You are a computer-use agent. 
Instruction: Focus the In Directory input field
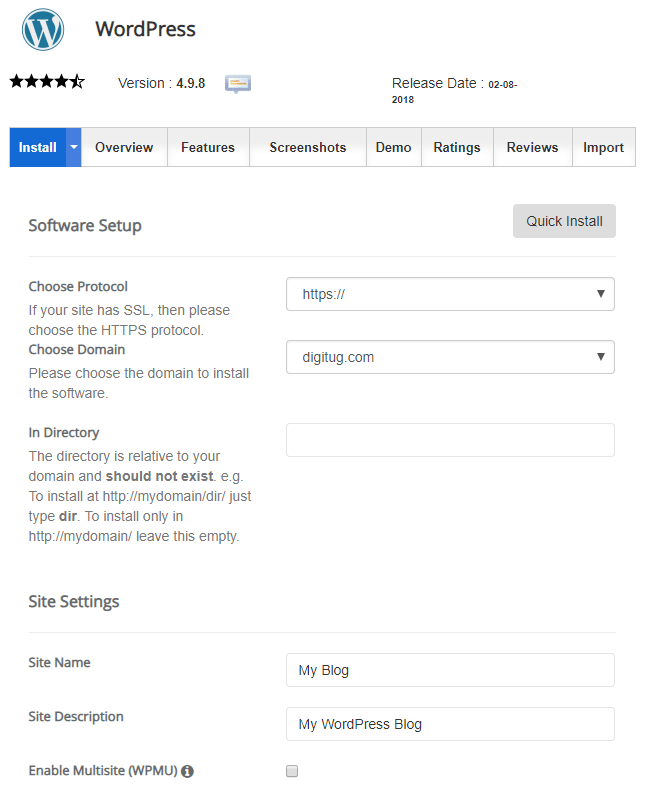(450, 440)
